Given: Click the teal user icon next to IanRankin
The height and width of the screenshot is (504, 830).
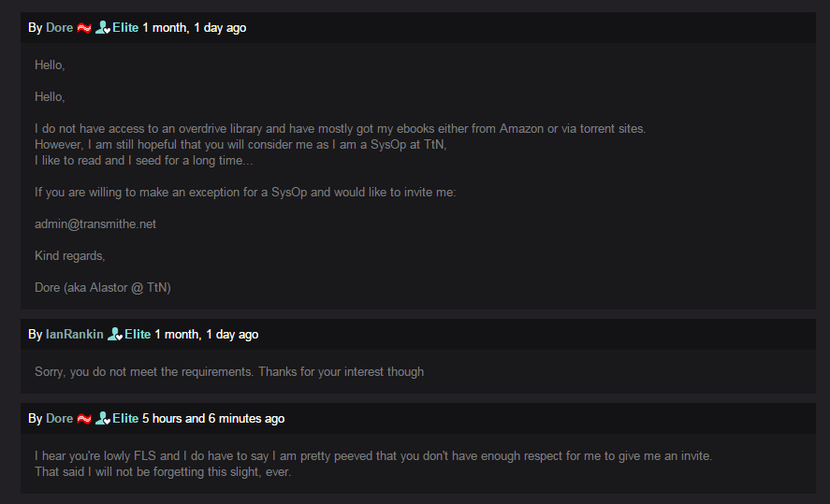Looking at the screenshot, I should 115,335.
